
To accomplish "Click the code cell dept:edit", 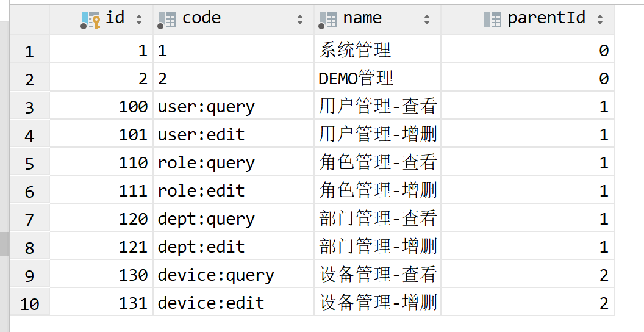I will [x=234, y=247].
